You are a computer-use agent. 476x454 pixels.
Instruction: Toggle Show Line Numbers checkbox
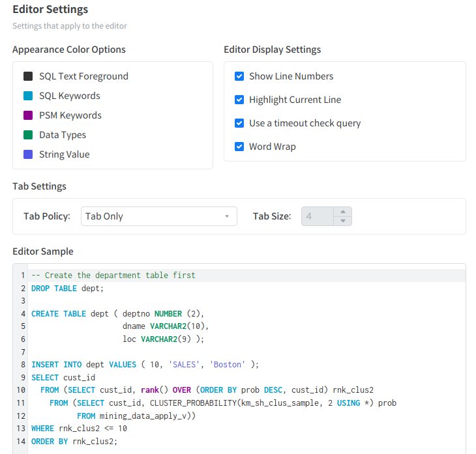coord(239,76)
